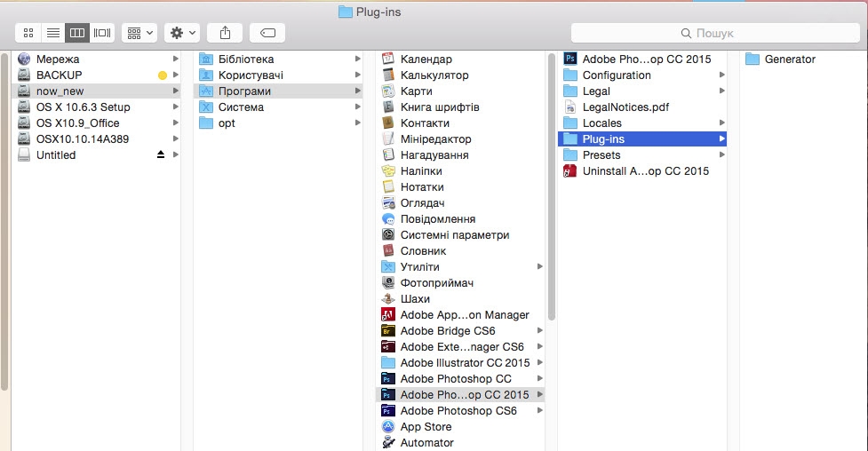Click the yellow tag dot on BACKUP
The image size is (868, 451).
click(163, 75)
